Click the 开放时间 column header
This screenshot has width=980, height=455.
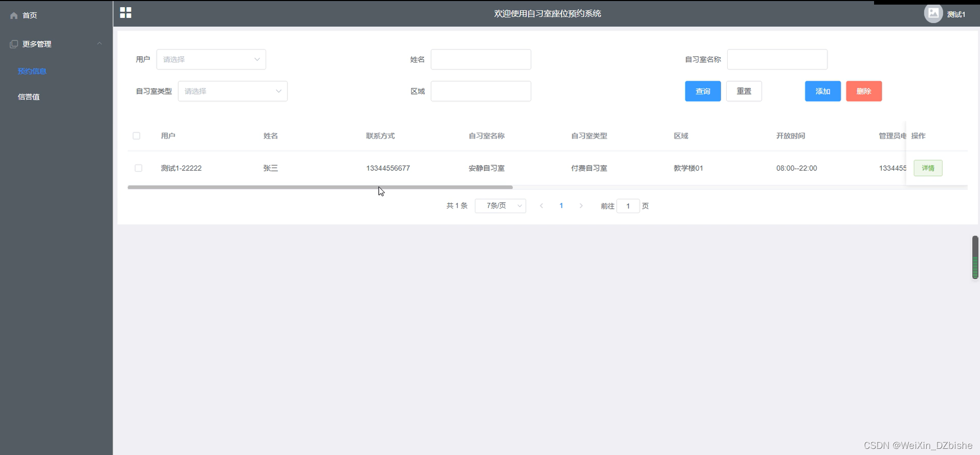(791, 136)
